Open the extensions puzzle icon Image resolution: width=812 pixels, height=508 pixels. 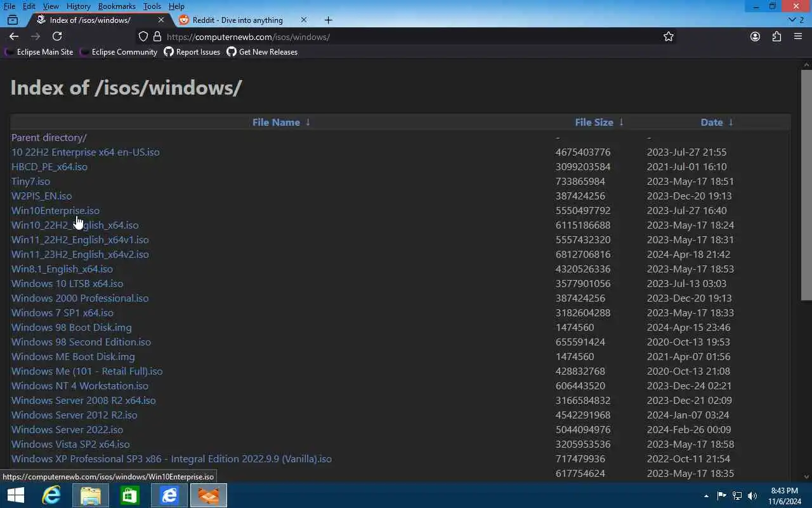tap(776, 37)
